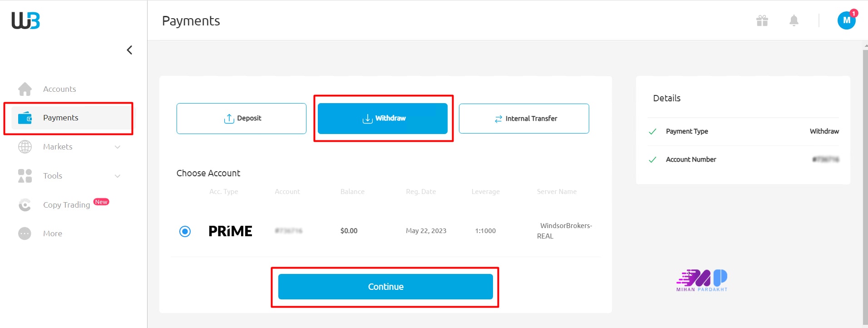Image resolution: width=868 pixels, height=328 pixels.
Task: Choose Internal Transfer option
Action: click(x=524, y=119)
